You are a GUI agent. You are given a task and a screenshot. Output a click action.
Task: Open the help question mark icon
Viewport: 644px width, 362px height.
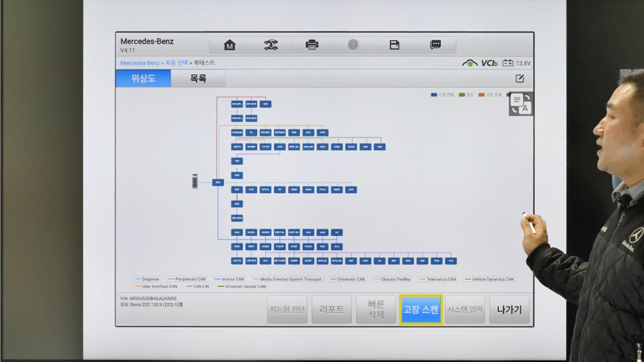353,45
